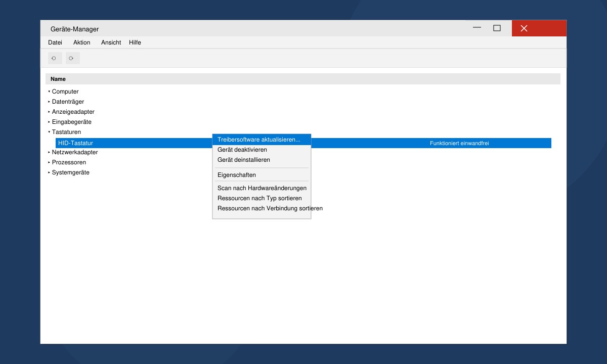Select the Tastaturen tree label
607x364 pixels.
(x=66, y=132)
